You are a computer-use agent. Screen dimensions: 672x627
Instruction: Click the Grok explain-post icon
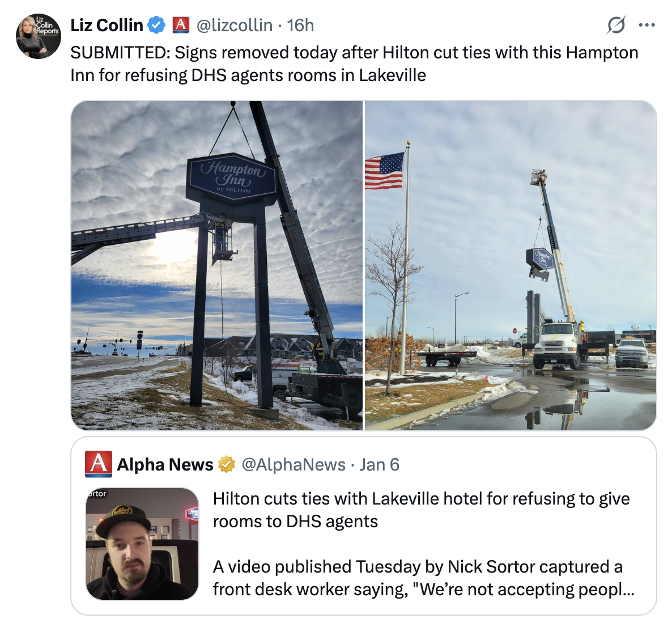coord(616,25)
